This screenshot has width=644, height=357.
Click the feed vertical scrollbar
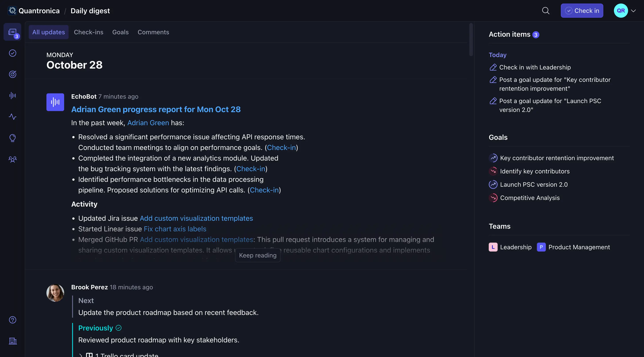click(x=471, y=40)
